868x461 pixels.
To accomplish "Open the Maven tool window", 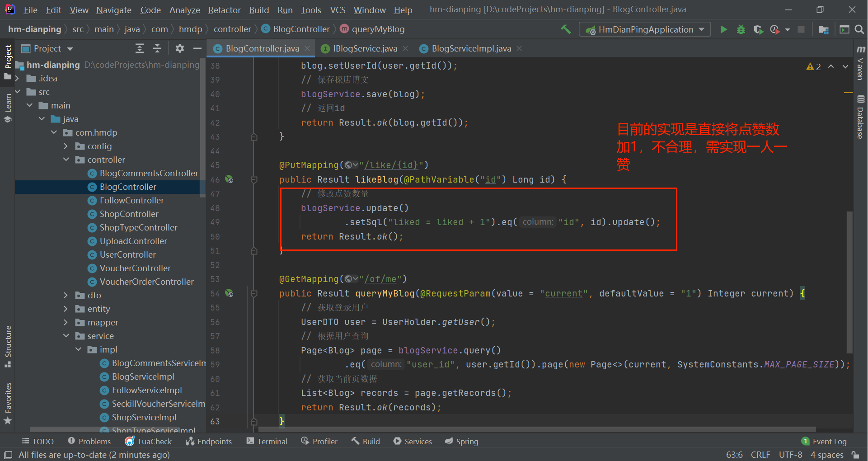I will (x=860, y=62).
